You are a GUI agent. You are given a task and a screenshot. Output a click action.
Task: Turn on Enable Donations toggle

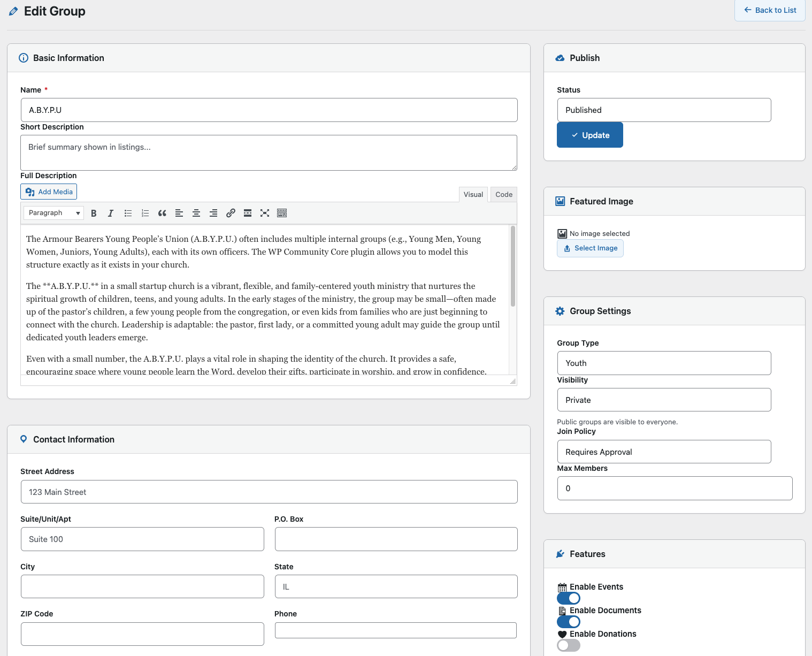568,645
